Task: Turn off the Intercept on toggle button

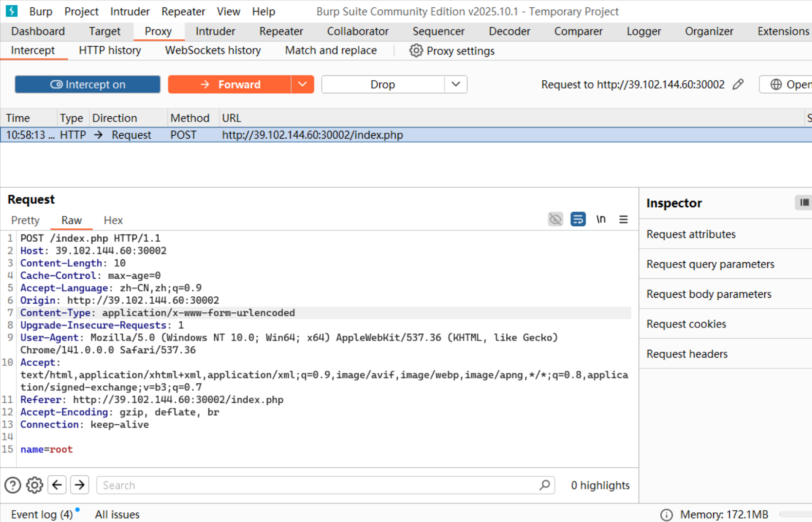Action: coord(88,84)
